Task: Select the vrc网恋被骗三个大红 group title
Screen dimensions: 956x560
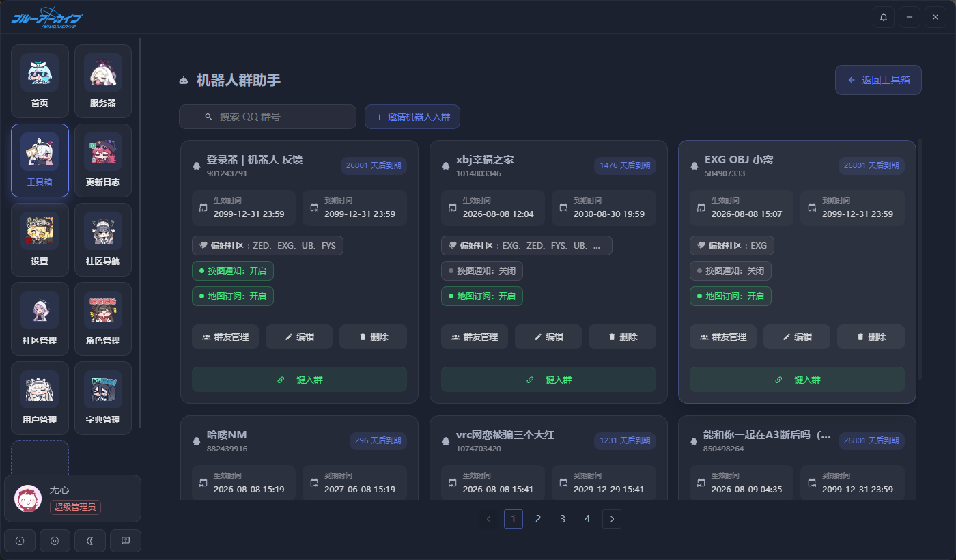Action: (x=505, y=435)
